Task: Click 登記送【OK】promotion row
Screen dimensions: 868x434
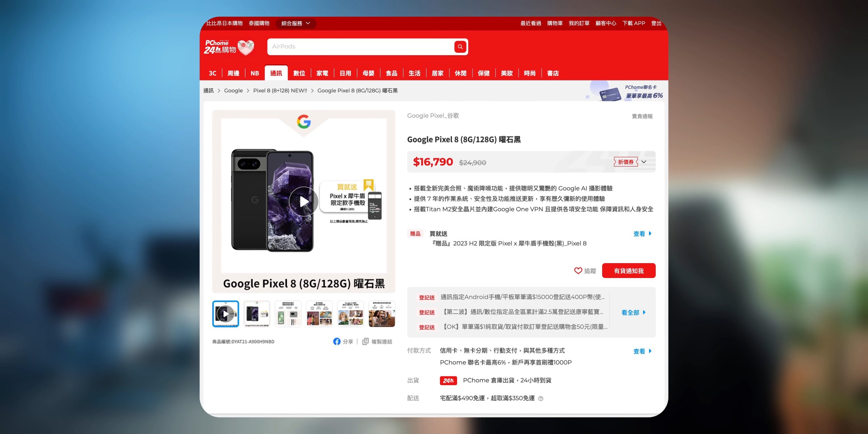Action: [511, 327]
